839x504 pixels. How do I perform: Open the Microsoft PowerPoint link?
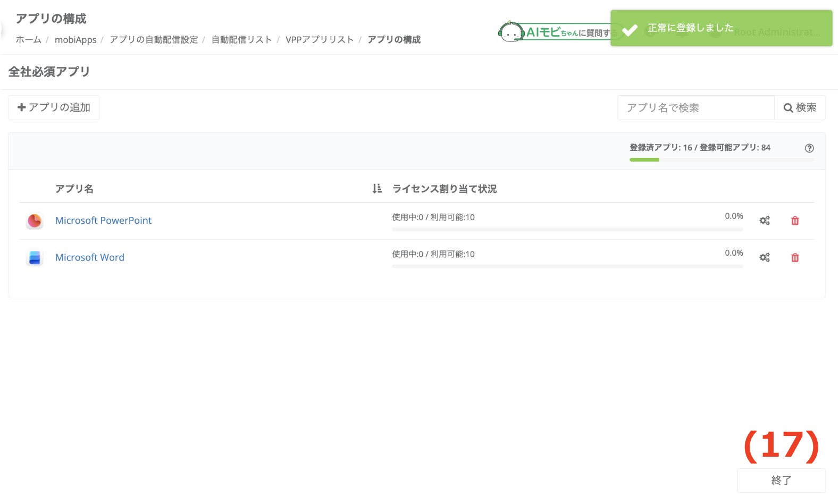[x=103, y=221]
